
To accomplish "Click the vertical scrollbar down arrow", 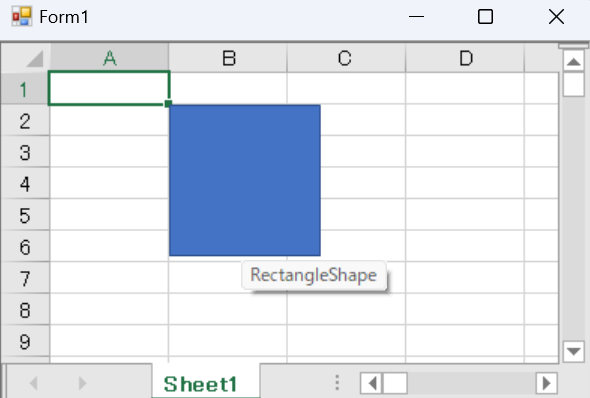I will tap(573, 352).
